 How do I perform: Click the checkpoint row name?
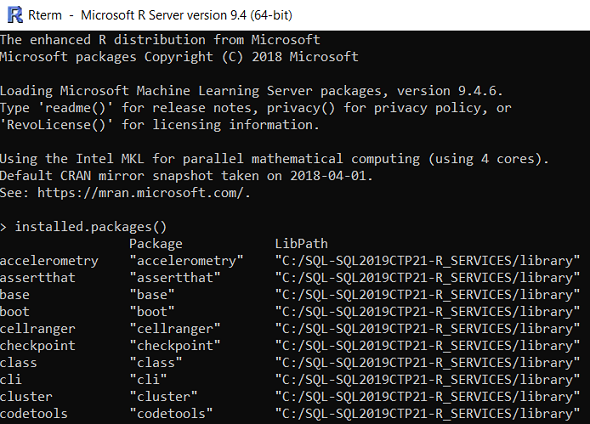click(x=38, y=346)
